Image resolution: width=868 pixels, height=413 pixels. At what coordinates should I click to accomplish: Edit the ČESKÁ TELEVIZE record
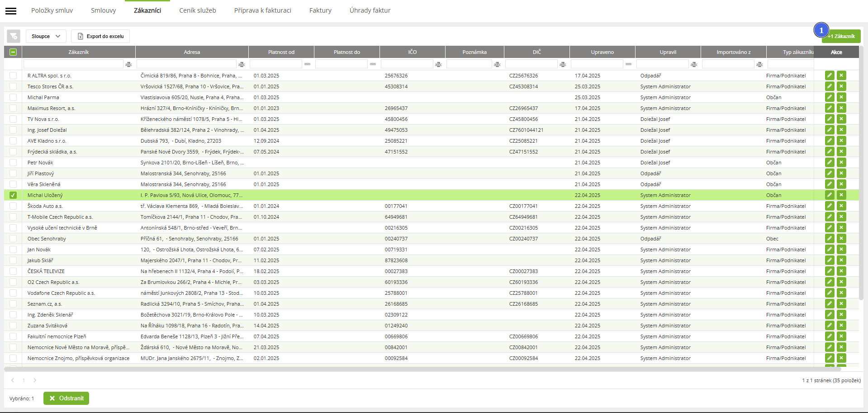[829, 271]
